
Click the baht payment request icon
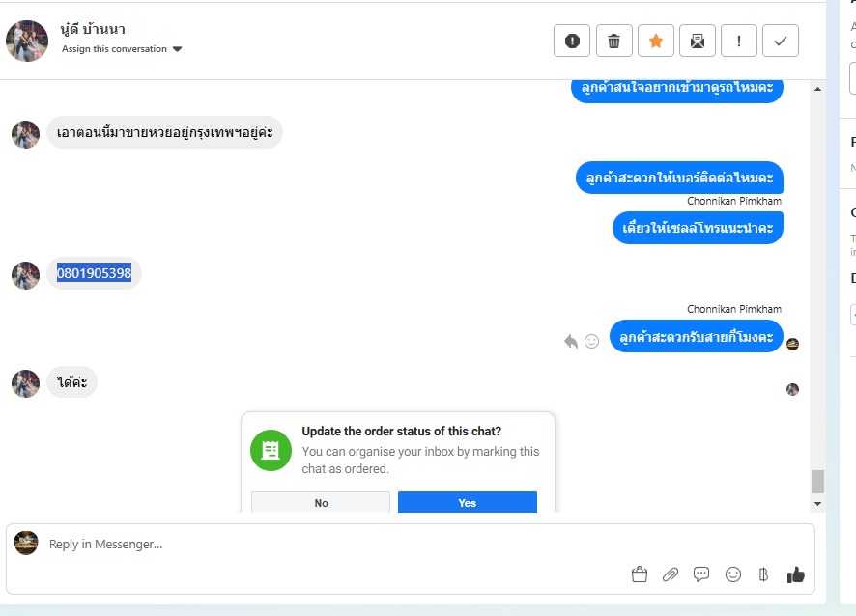(x=763, y=574)
